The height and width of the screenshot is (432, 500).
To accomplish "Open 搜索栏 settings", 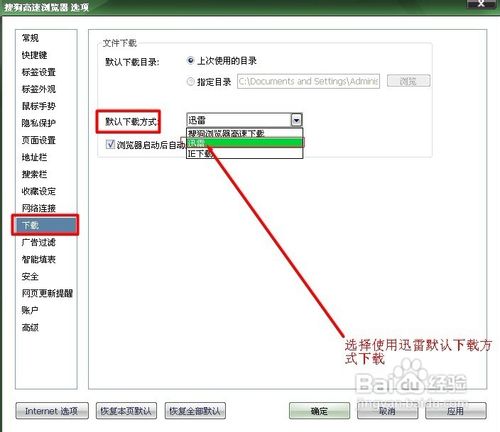I will point(34,174).
